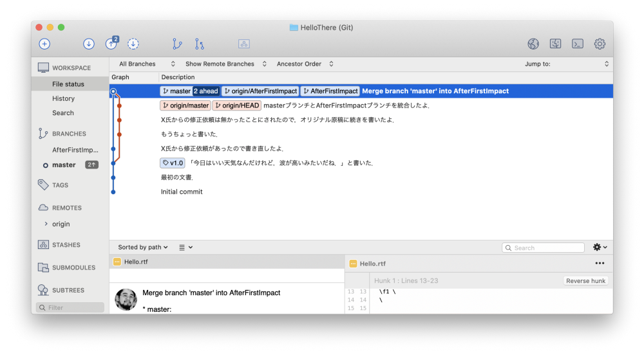The width and height of the screenshot is (644, 355).
Task: Select Hello.rtf in the file list
Action: point(227,262)
